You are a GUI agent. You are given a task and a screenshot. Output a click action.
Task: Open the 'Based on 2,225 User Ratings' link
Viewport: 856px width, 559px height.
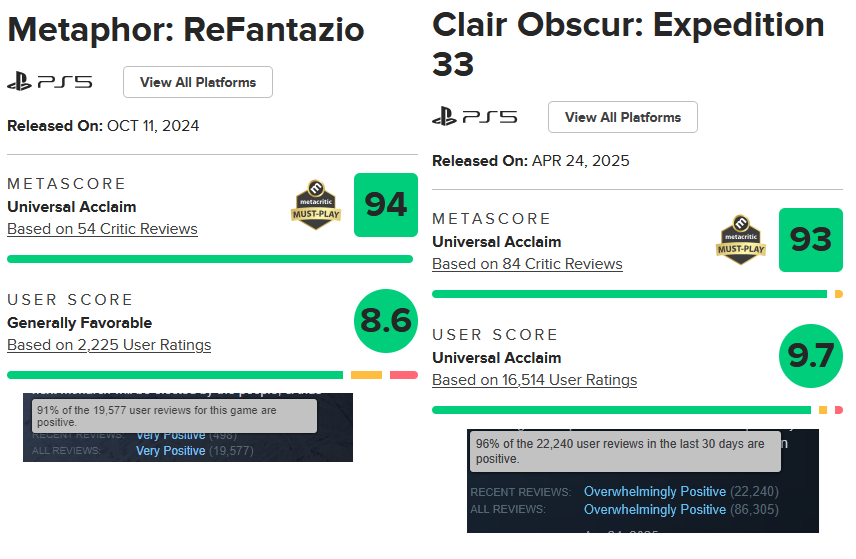point(109,345)
